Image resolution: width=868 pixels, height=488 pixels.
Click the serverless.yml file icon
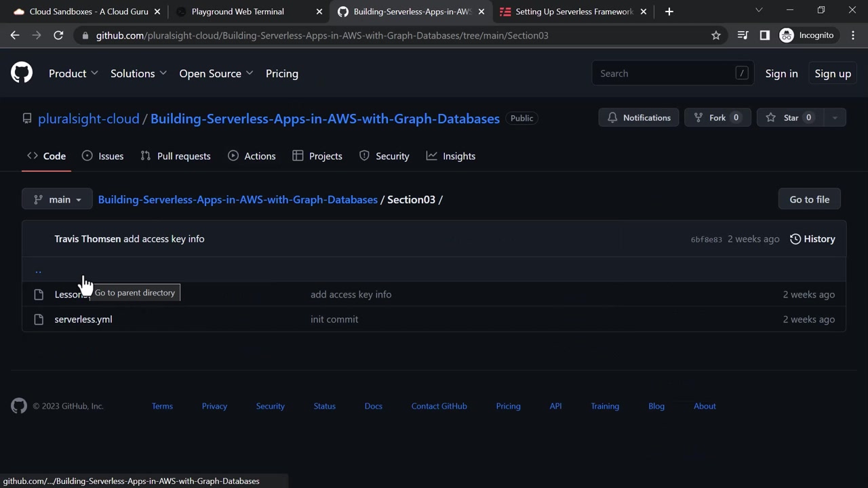click(39, 319)
